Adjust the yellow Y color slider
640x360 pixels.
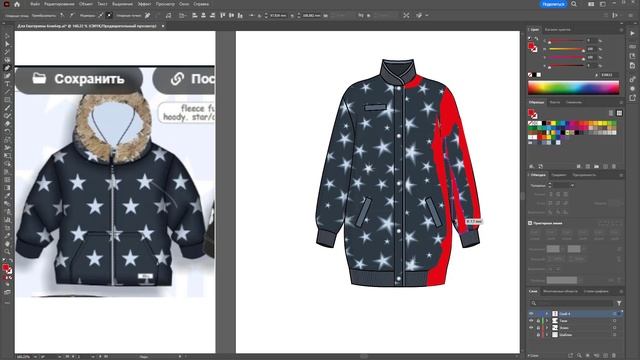pos(566,58)
